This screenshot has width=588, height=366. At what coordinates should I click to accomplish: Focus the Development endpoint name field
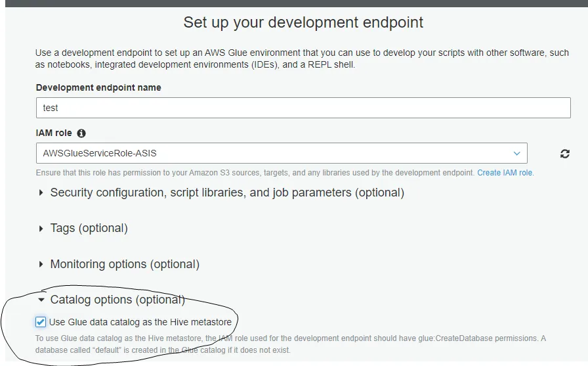click(x=303, y=108)
